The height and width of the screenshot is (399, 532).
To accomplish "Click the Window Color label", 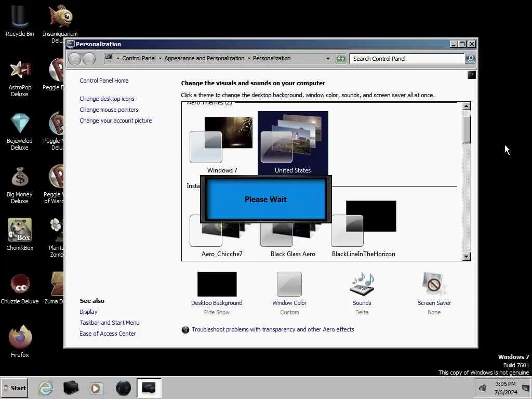I will tap(289, 303).
